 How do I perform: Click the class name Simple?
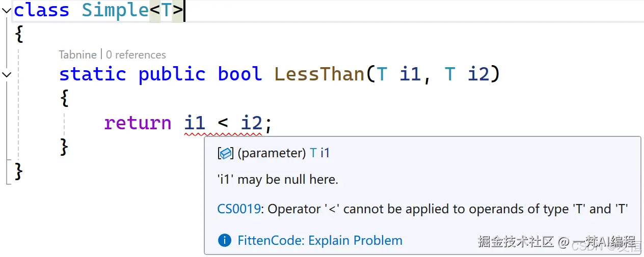click(x=115, y=10)
